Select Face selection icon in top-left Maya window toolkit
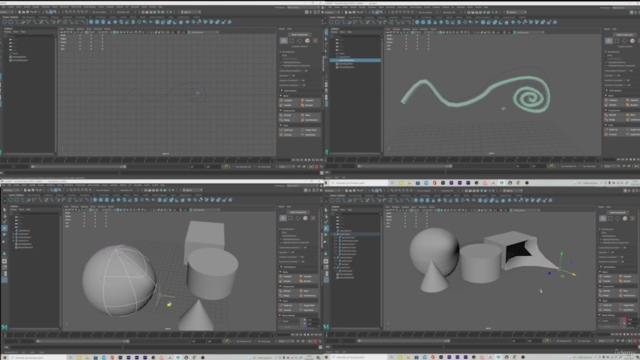 pos(307,40)
